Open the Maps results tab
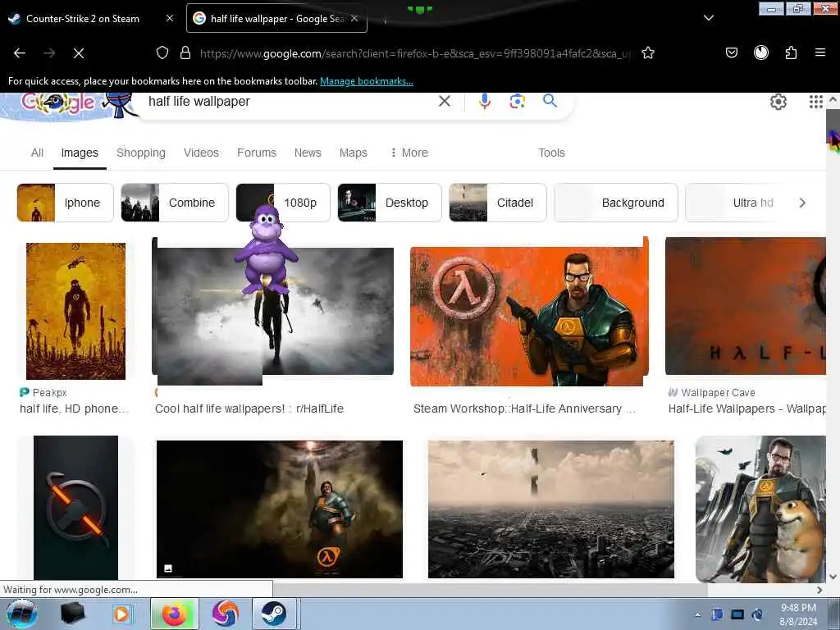Image resolution: width=840 pixels, height=630 pixels. [353, 153]
